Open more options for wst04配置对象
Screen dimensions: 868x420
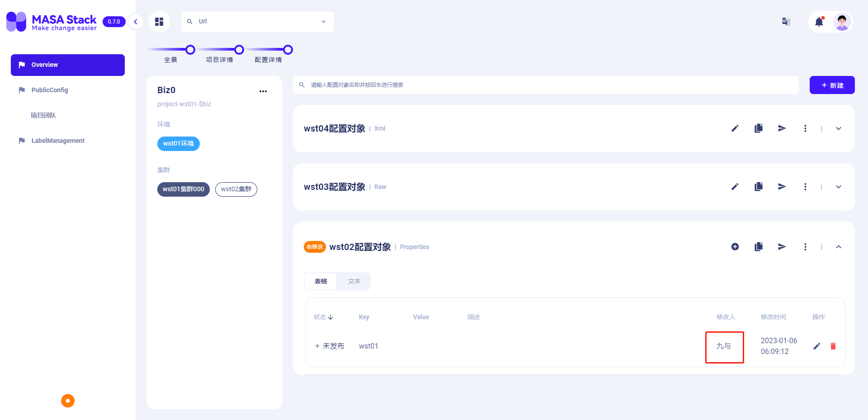pos(805,128)
